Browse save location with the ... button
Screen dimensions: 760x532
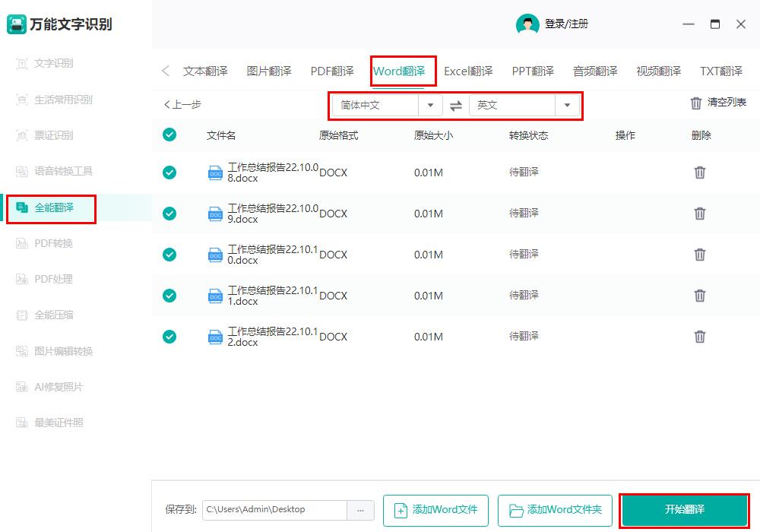pos(361,510)
